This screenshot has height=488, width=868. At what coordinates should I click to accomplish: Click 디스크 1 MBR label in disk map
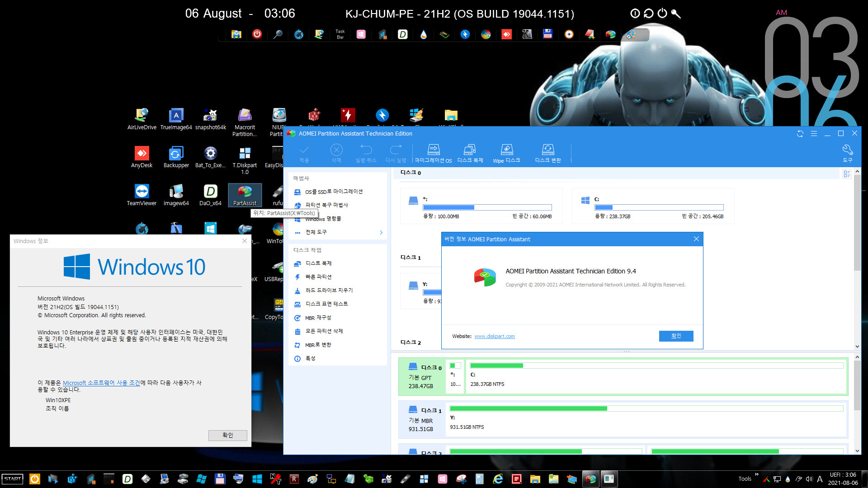tap(421, 420)
